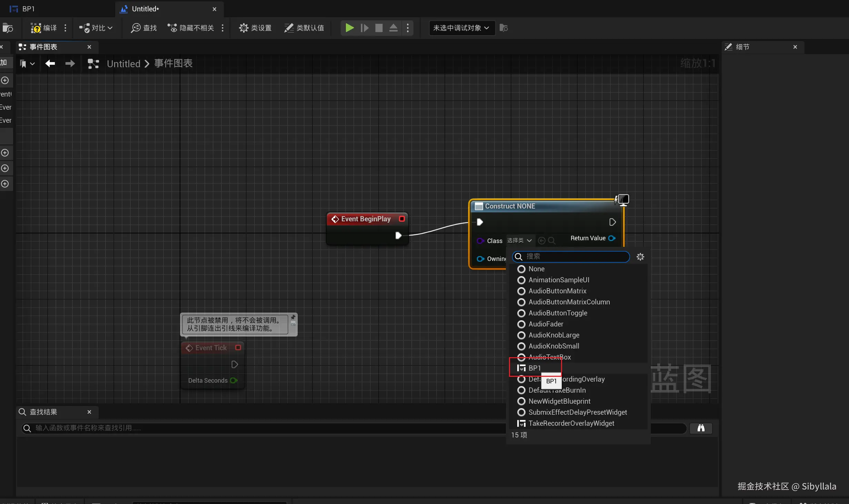This screenshot has height=504, width=849.
Task: Click the Class Defaults (类默认值) icon
Action: 289,28
